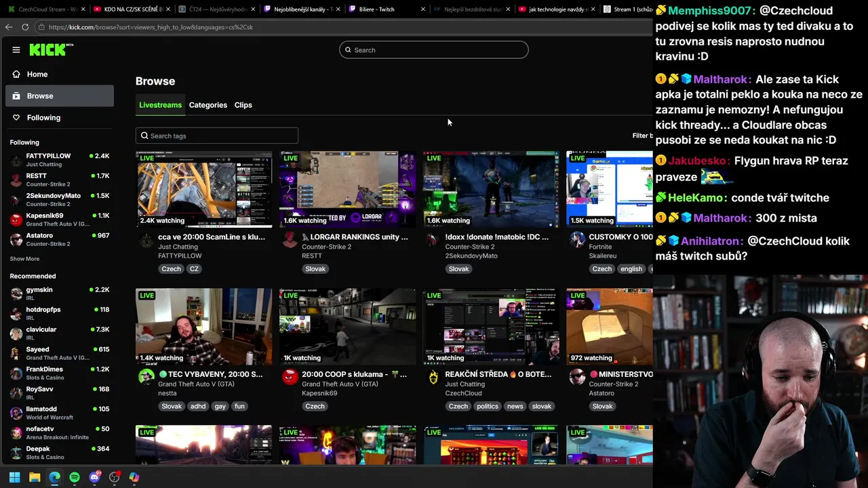Viewport: 868px width, 488px height.
Task: Open the stream title 'cca ve 20:00 ScamLine s klu...'
Action: (x=212, y=237)
